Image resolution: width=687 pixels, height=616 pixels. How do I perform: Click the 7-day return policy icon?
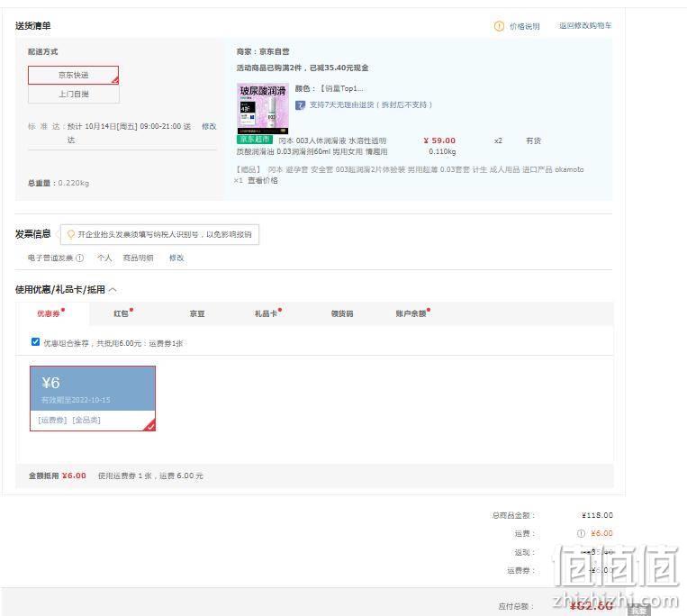click(x=300, y=105)
